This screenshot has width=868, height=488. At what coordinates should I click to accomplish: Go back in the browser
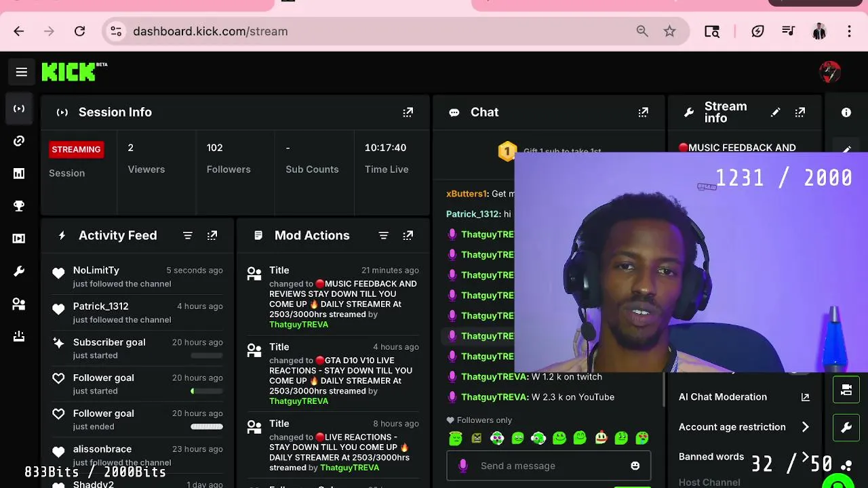(19, 31)
